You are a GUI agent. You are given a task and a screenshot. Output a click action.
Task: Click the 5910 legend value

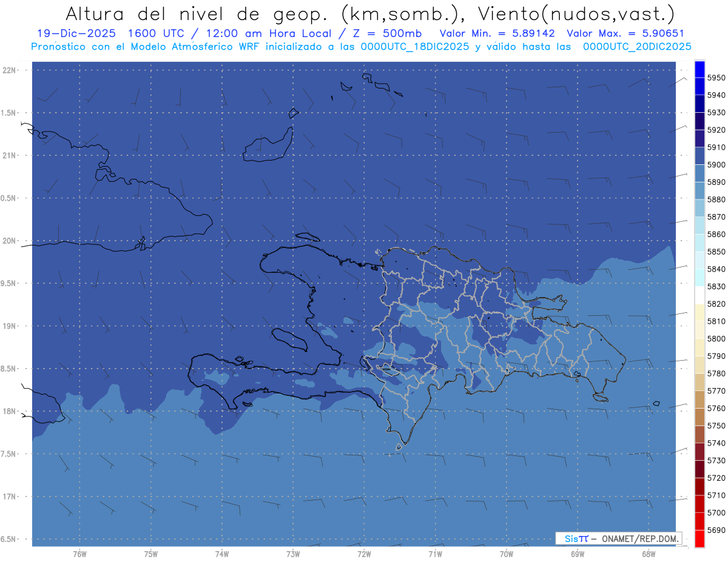pyautogui.click(x=716, y=147)
